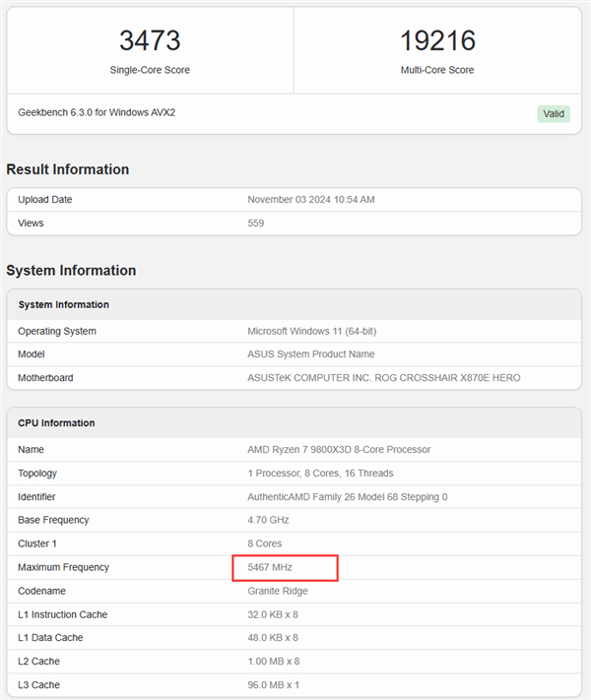Click the Views count 559
This screenshot has height=700, width=591.
[256, 223]
